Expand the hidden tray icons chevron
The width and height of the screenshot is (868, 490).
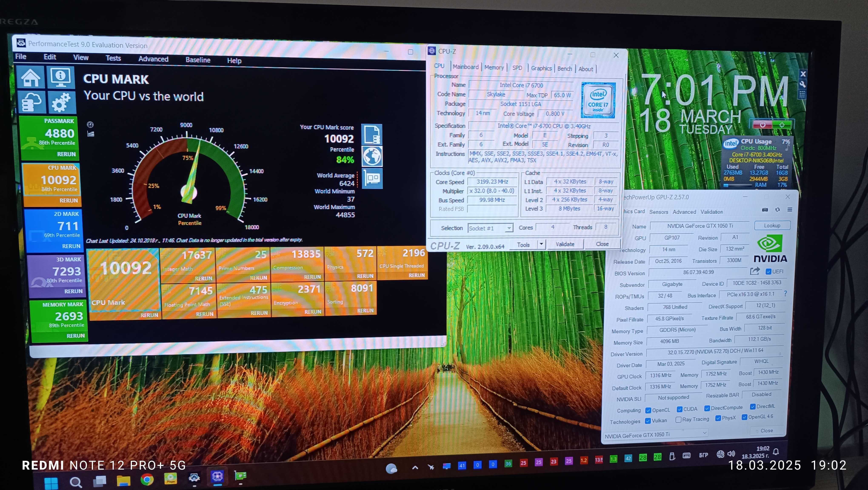click(415, 467)
